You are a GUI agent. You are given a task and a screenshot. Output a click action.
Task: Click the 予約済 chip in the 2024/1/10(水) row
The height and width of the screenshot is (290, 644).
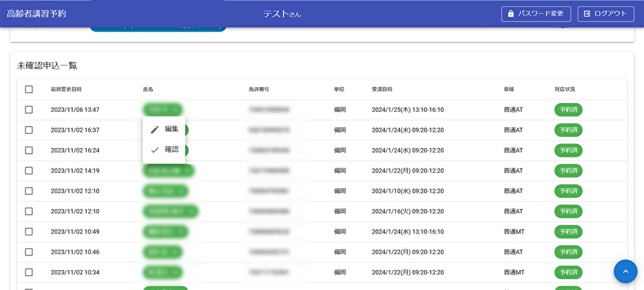click(569, 191)
